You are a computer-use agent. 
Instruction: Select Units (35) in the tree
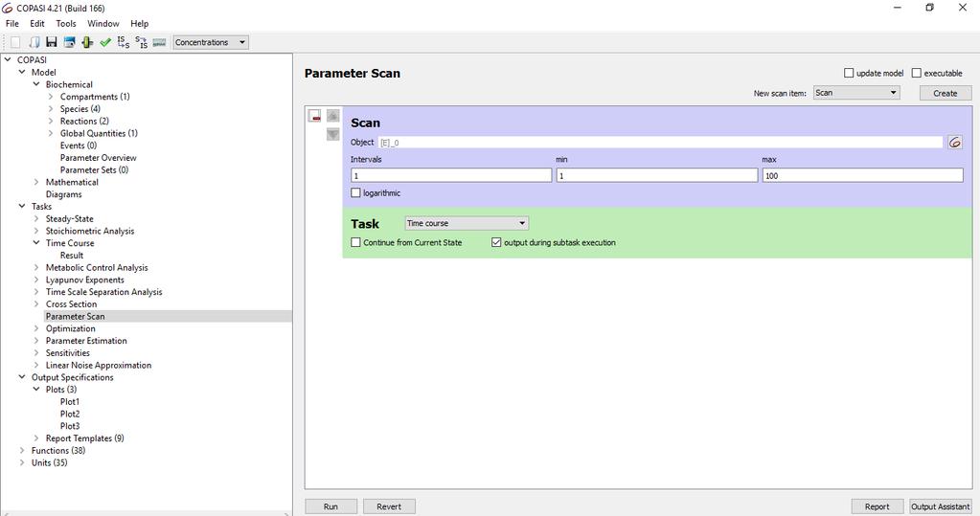coord(50,463)
